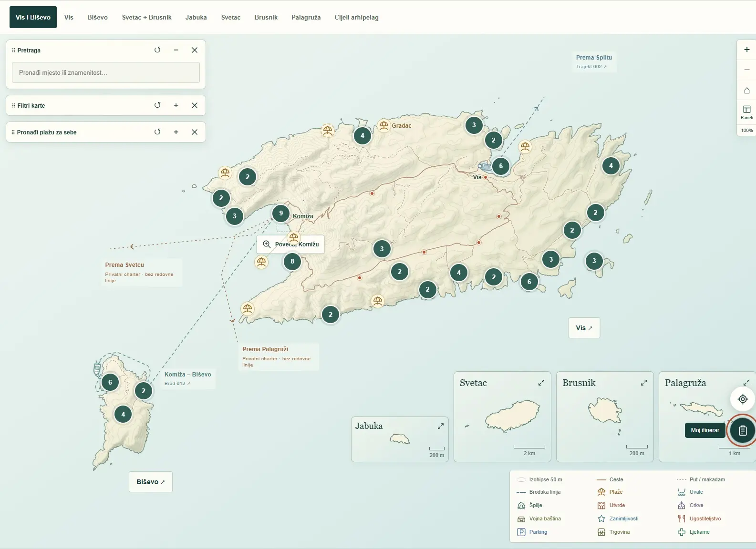Click Ljekarne in the legend

click(694, 532)
